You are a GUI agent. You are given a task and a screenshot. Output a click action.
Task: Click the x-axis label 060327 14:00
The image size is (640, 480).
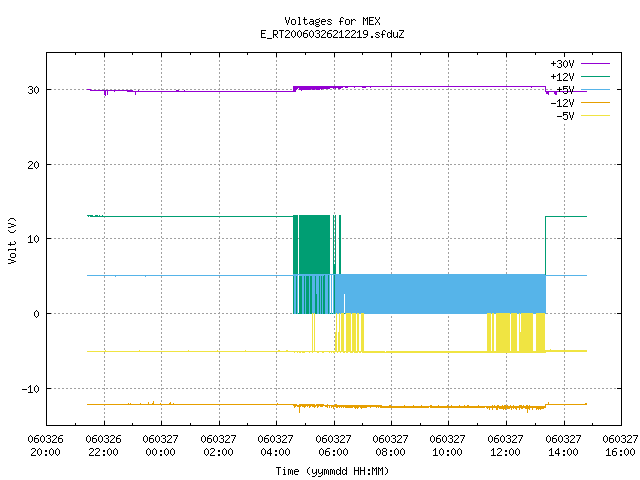pyautogui.click(x=564, y=446)
